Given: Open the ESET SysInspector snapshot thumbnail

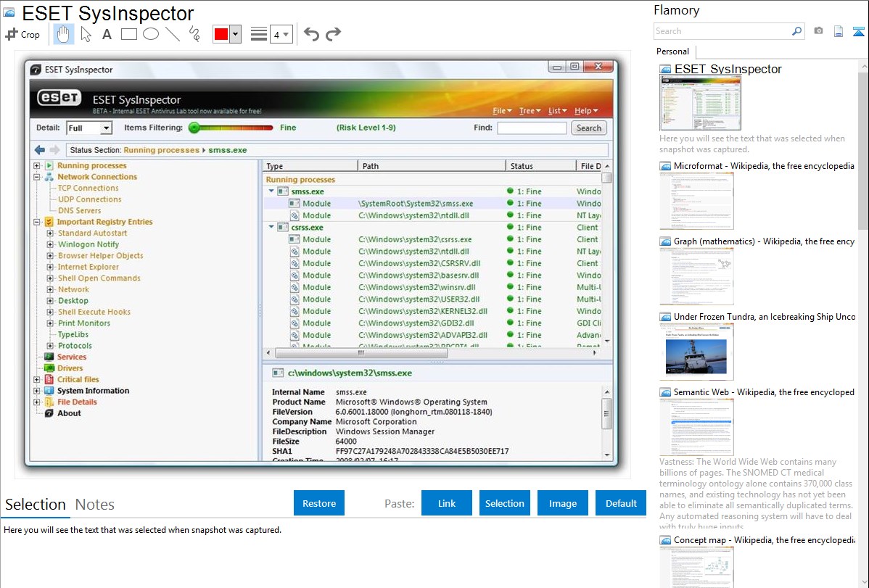Looking at the screenshot, I should pos(700,103).
